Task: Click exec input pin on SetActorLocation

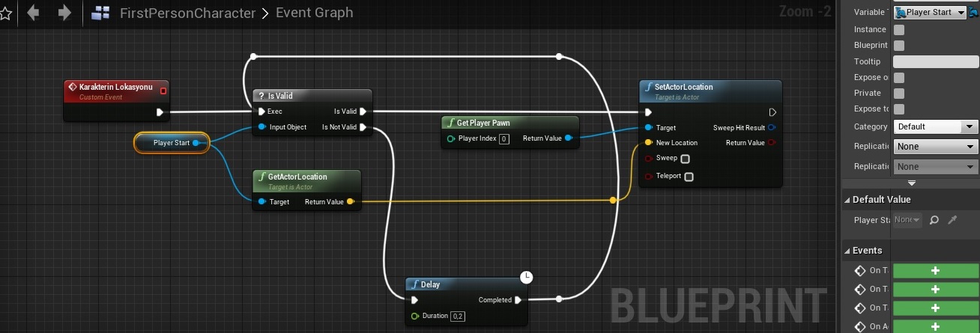Action: (649, 112)
